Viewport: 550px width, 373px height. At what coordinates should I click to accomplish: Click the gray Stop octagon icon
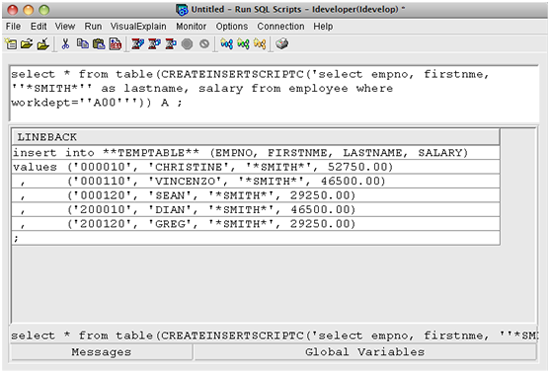tap(187, 44)
